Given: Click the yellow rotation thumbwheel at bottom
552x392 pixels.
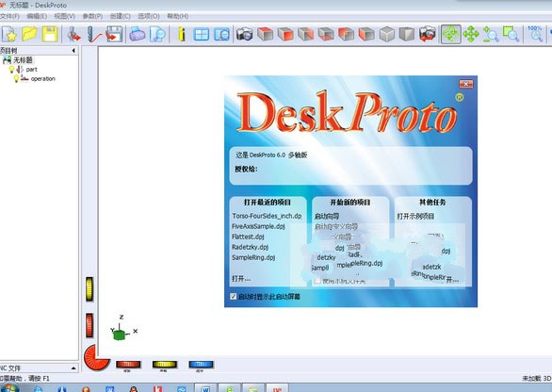Looking at the screenshot, I should [165, 365].
